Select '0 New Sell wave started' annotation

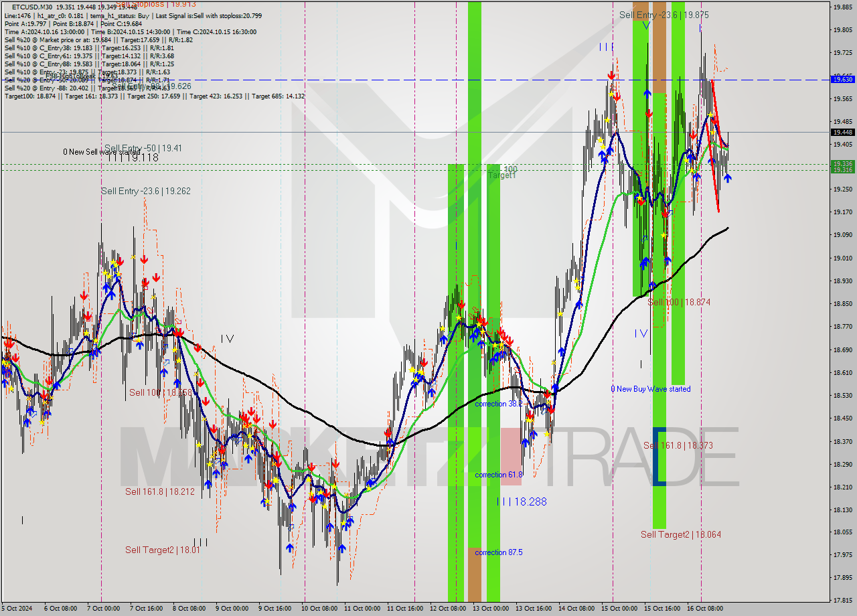click(102, 152)
